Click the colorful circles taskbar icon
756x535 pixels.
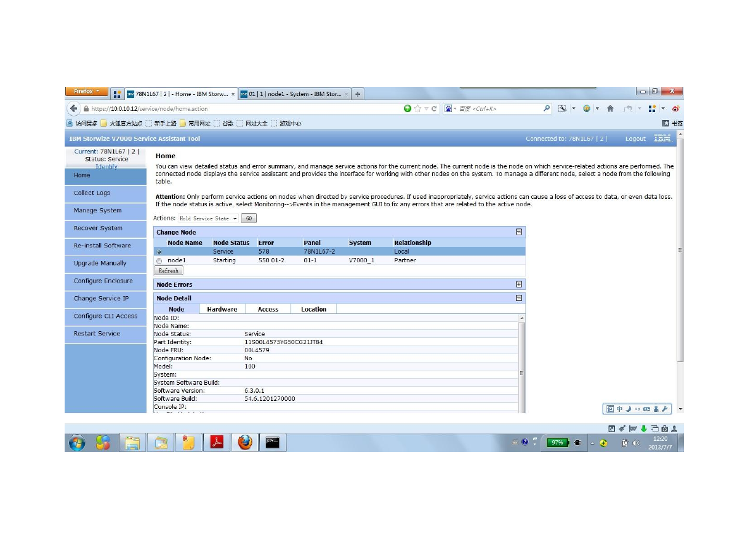coord(103,443)
